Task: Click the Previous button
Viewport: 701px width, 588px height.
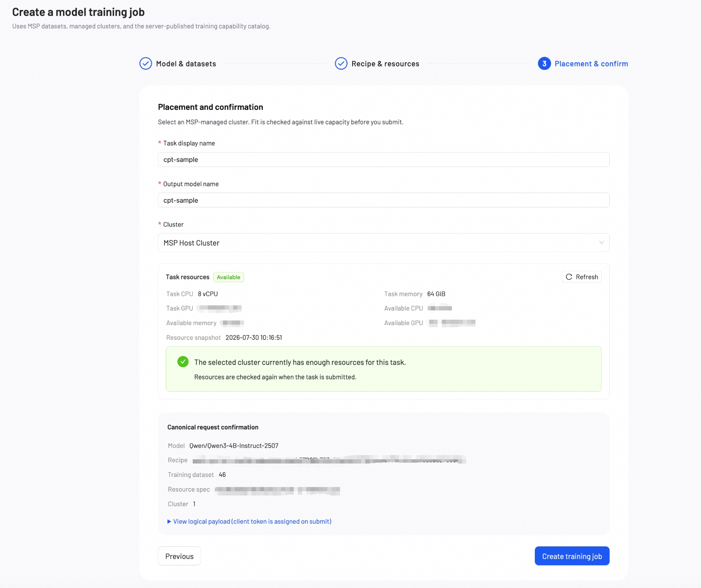Action: coord(179,556)
